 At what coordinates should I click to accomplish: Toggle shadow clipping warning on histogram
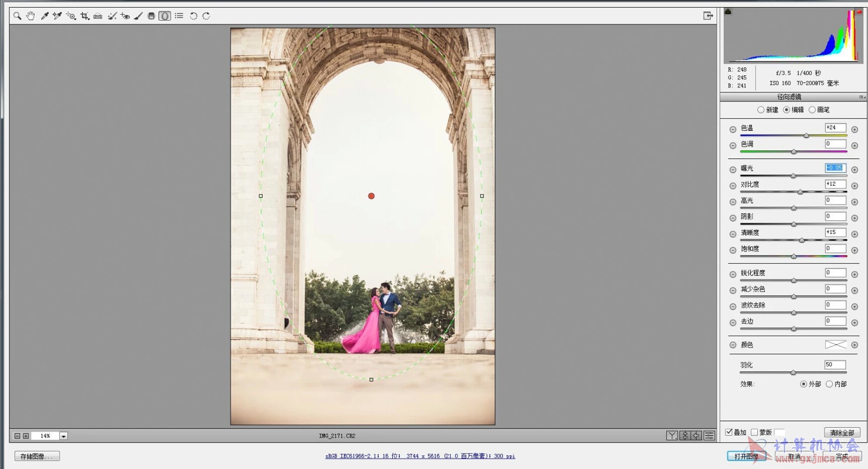point(728,11)
